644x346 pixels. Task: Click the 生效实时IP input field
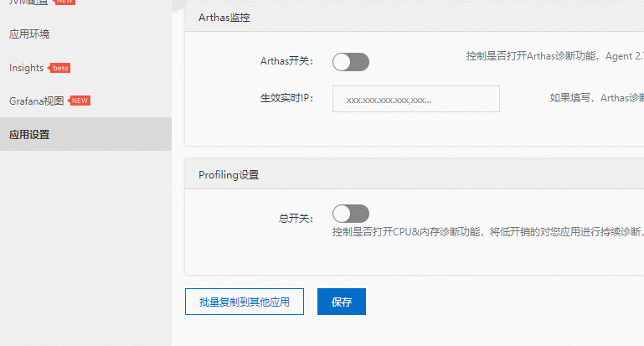pyautogui.click(x=415, y=99)
